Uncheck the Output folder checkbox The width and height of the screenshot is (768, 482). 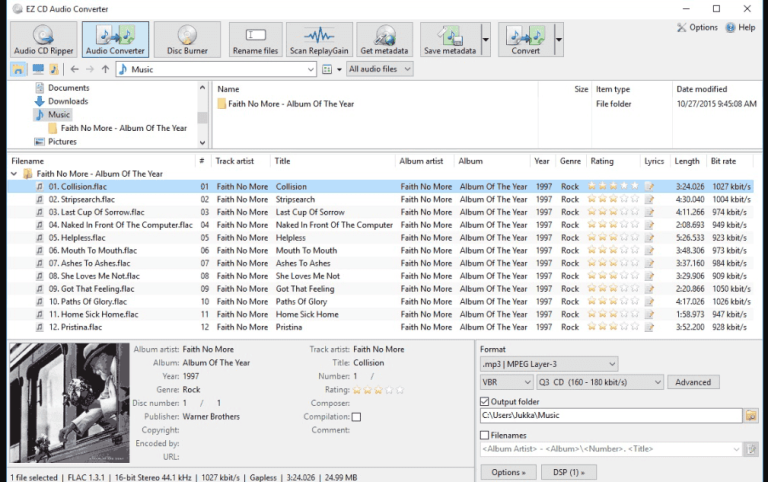(485, 402)
